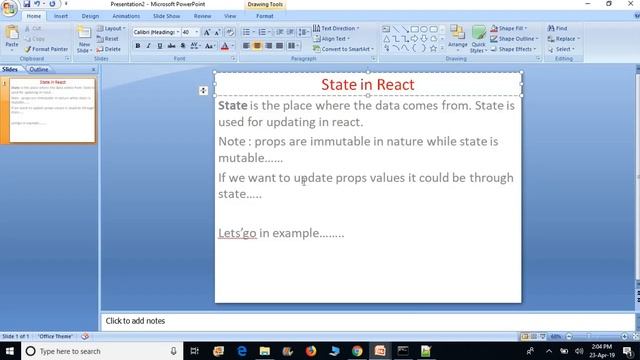Switch to Outline pane tab
The image size is (640, 360).
pos(39,69)
